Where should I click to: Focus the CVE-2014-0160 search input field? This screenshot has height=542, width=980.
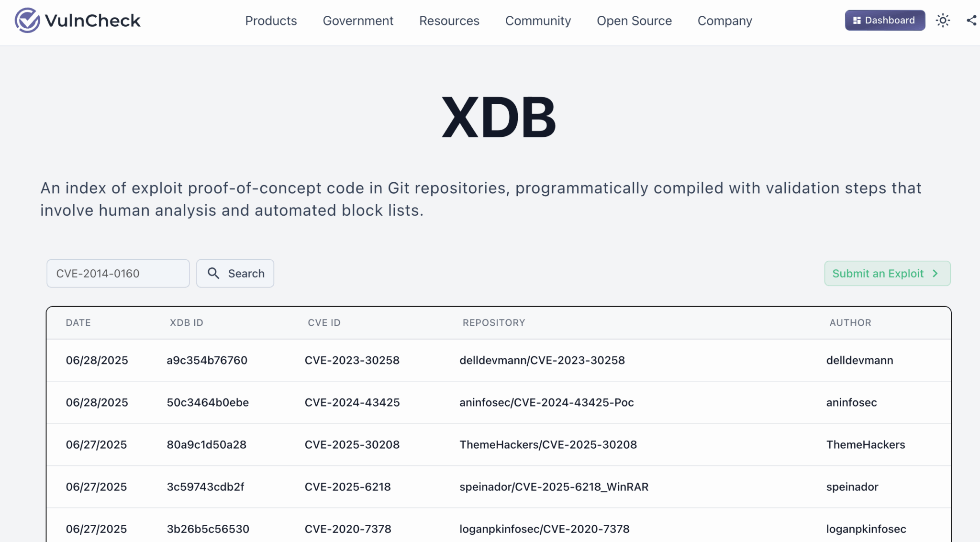(x=118, y=273)
